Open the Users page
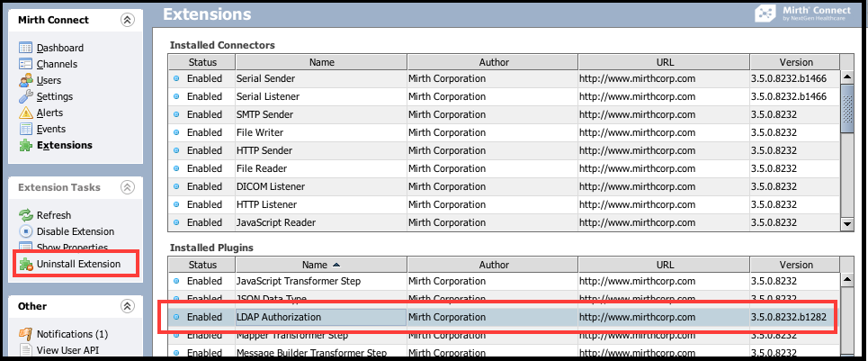This screenshot has width=868, height=361. [x=49, y=80]
